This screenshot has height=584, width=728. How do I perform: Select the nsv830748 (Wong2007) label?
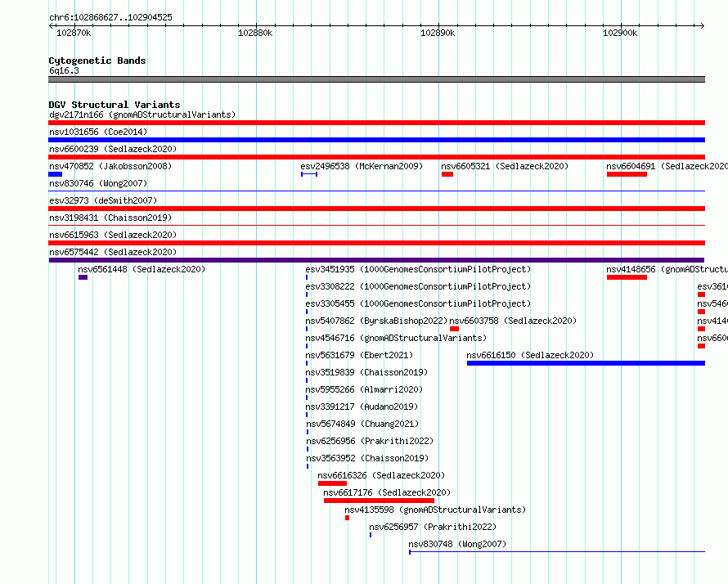click(x=457, y=544)
